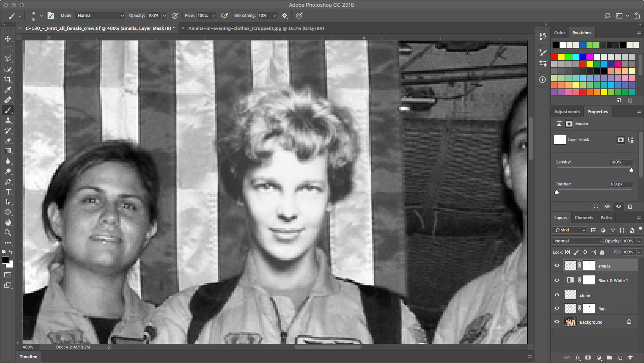Select the Crop tool

click(x=8, y=79)
